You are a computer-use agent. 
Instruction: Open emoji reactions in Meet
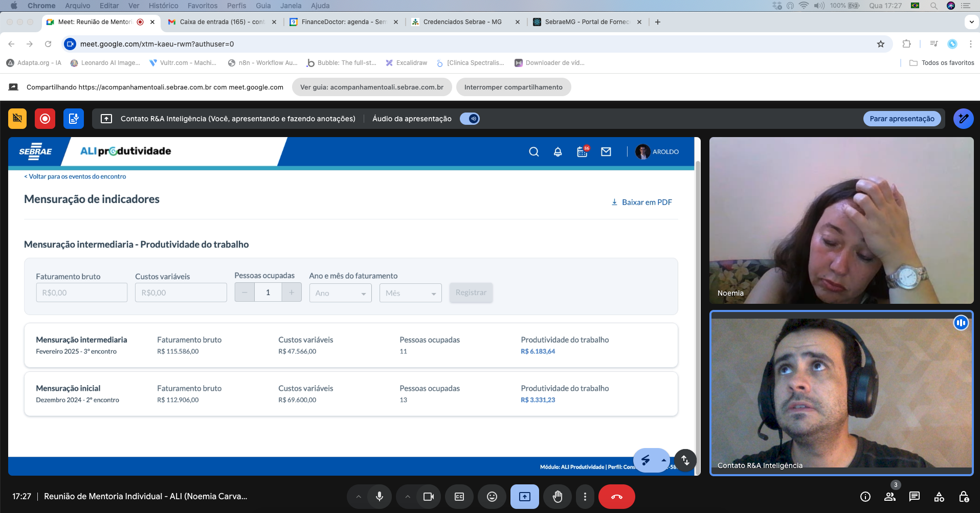492,497
